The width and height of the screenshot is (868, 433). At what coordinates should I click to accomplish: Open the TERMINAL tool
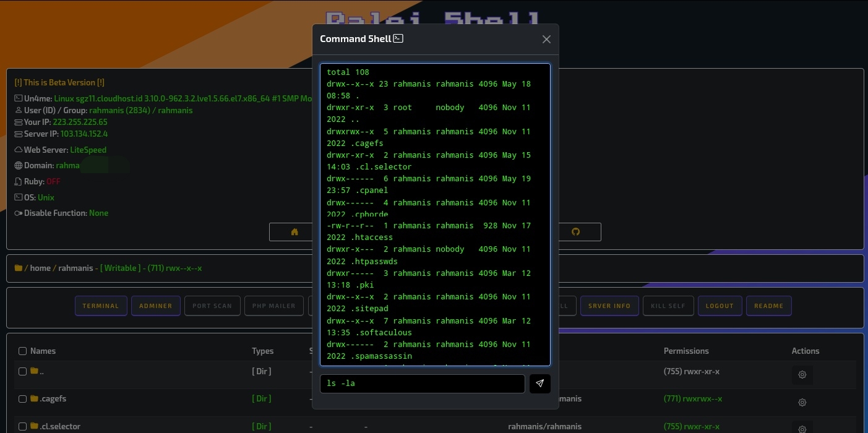(x=101, y=306)
